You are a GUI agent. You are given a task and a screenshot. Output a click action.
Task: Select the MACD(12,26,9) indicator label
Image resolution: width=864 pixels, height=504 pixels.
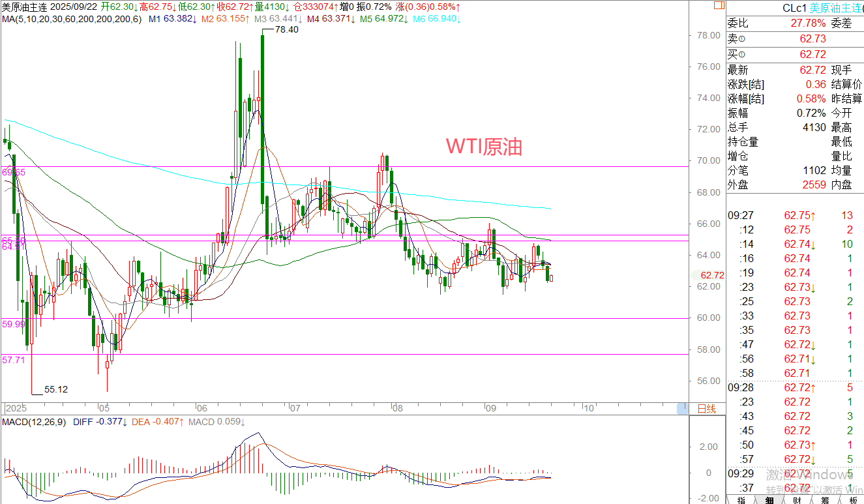[33, 422]
